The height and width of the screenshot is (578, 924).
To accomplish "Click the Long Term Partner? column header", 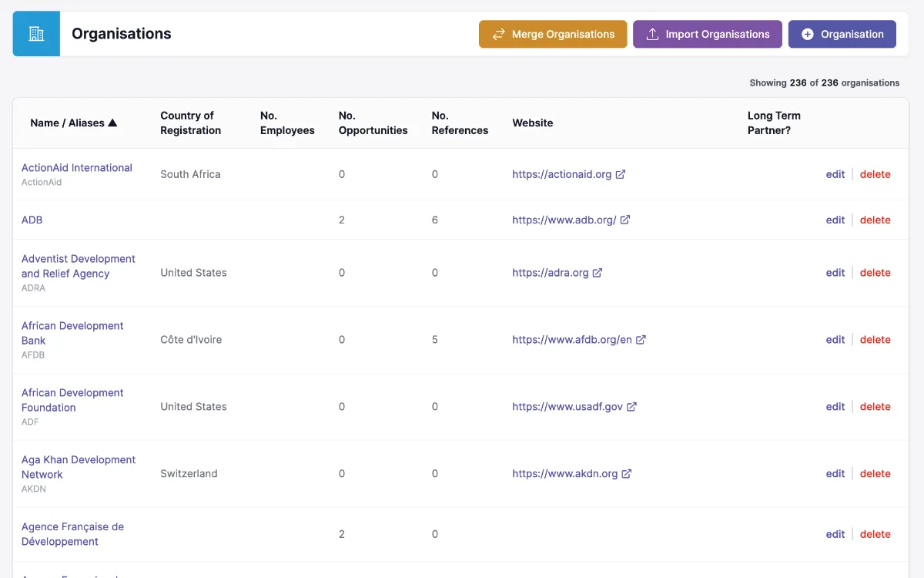I will pos(774,123).
